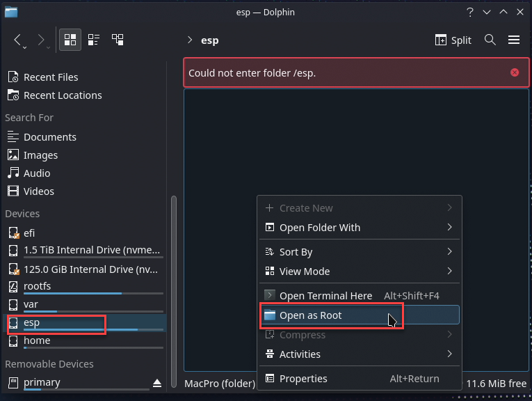Open the Open Folder With submenu

(360, 227)
